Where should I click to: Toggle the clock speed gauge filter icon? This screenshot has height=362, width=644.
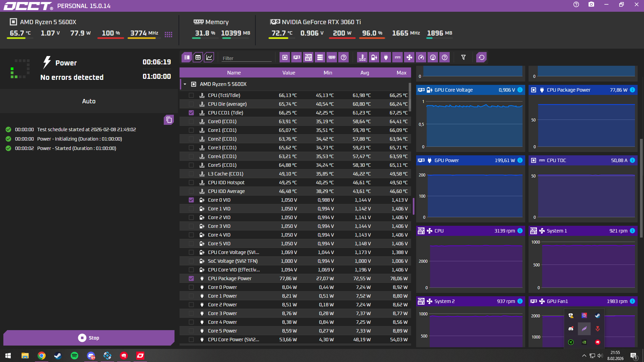(x=421, y=57)
